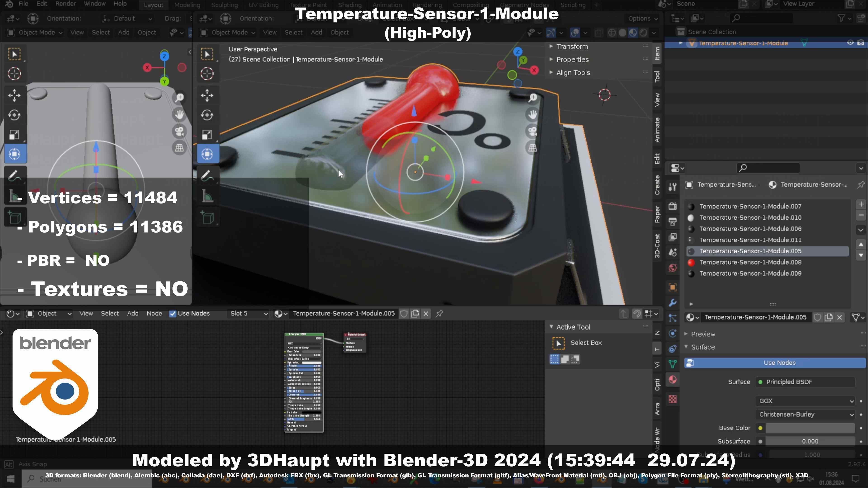Select the Cursor tool in main viewport
The height and width of the screenshot is (488, 868).
[x=207, y=74]
